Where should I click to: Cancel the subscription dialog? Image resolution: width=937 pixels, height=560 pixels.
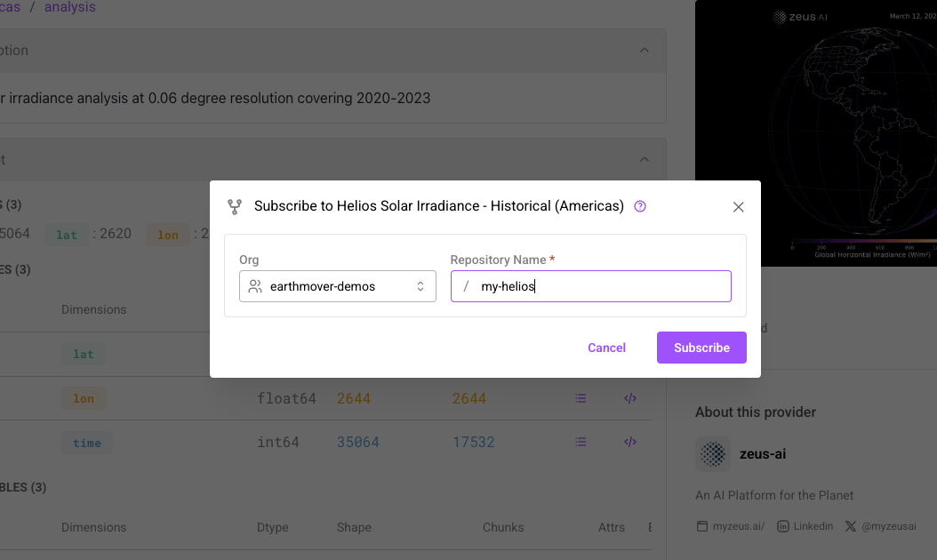(606, 348)
